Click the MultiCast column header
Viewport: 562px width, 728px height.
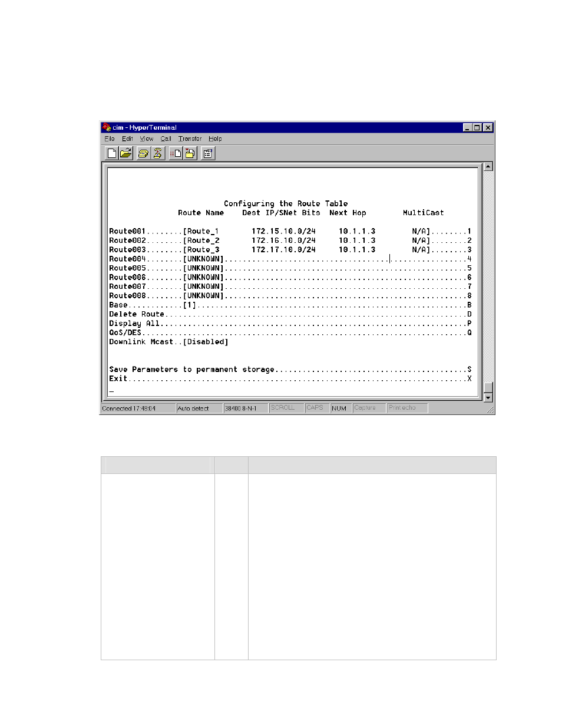(x=424, y=213)
